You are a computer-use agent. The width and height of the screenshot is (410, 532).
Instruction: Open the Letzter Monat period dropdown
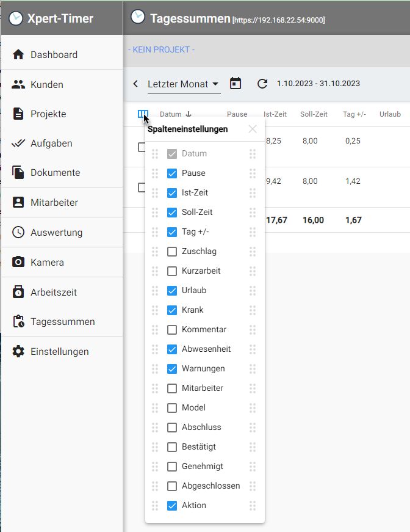(x=184, y=84)
